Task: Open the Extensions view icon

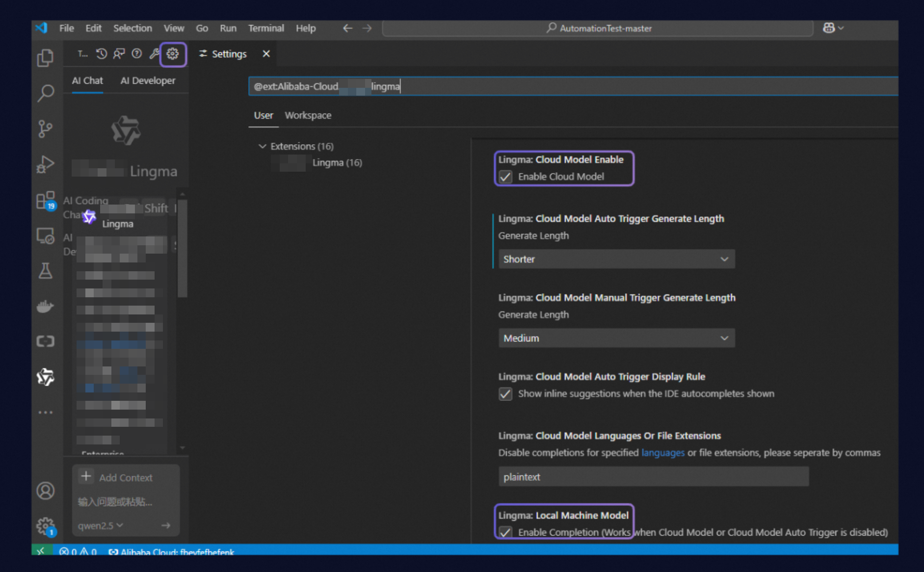Action: [46, 200]
